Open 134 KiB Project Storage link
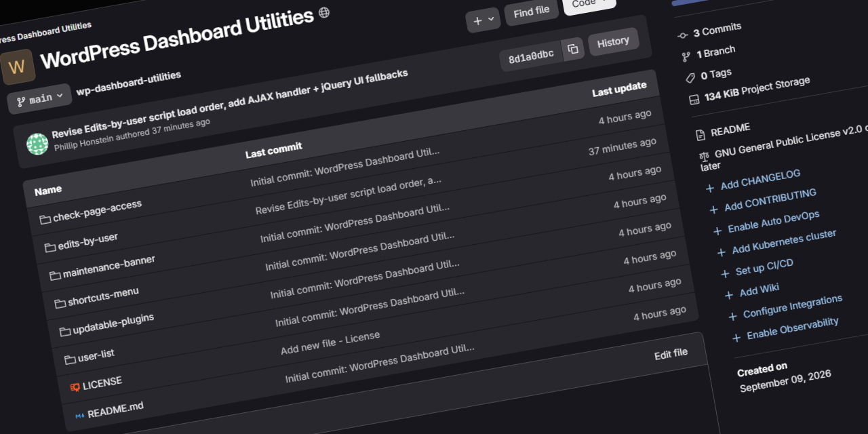 click(757, 88)
